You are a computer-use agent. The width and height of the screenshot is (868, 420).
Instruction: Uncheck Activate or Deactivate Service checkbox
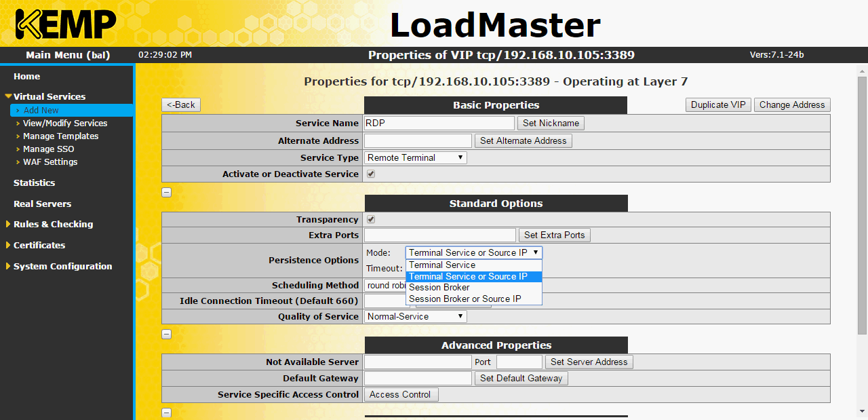371,174
